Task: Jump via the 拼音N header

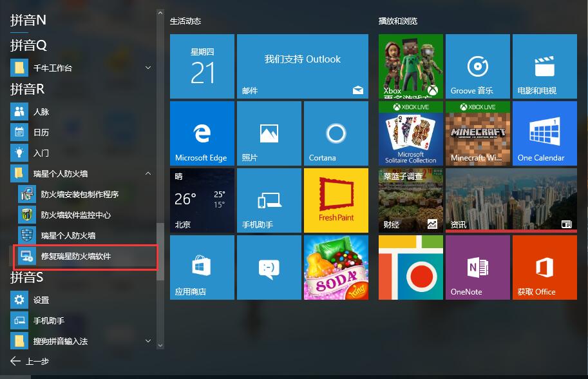Action: 28,20
